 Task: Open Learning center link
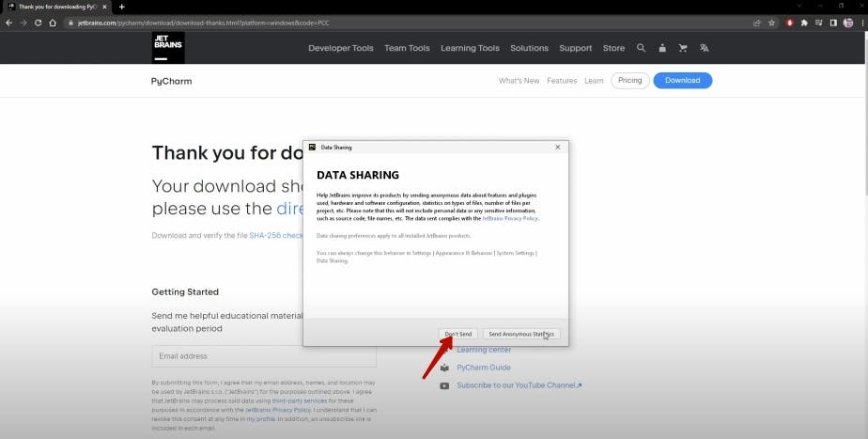(484, 350)
